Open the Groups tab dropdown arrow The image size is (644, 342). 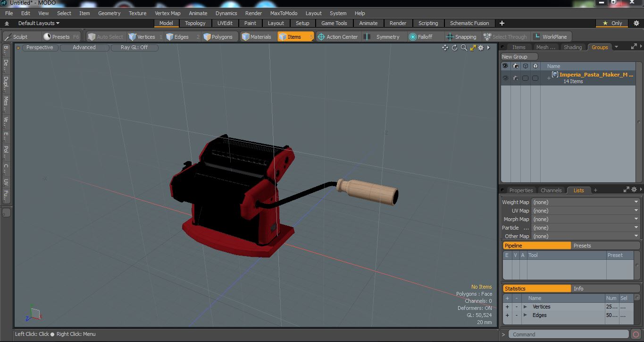click(616, 47)
